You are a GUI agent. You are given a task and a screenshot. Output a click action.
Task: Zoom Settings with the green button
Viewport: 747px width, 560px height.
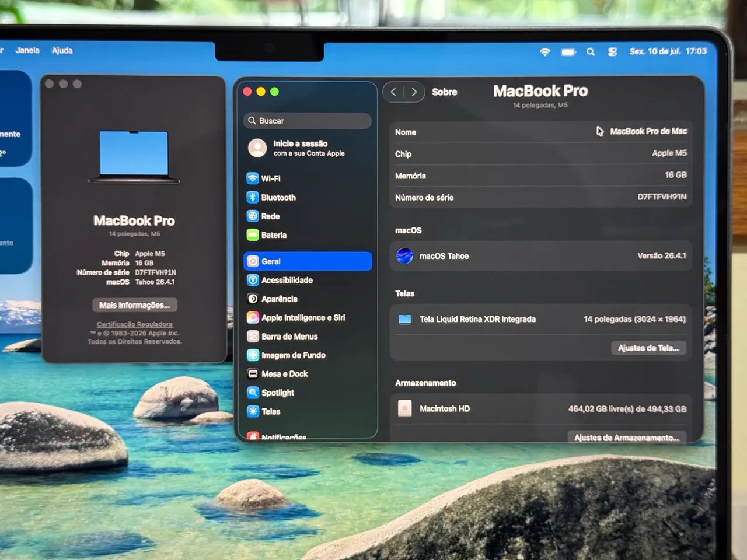(x=275, y=92)
